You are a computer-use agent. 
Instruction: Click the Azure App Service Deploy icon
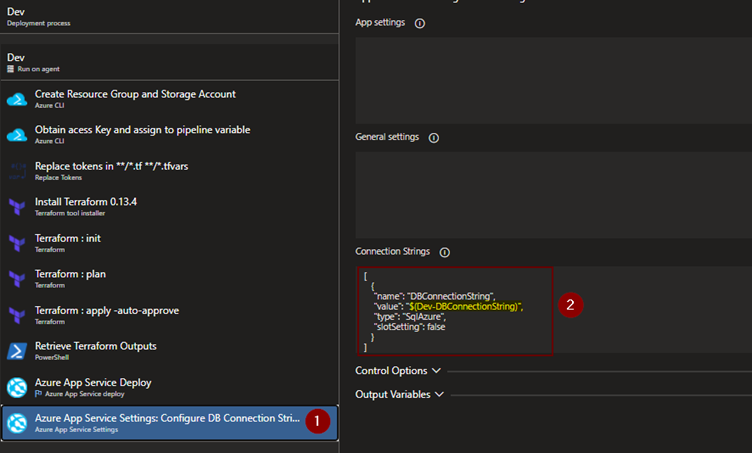pyautogui.click(x=17, y=387)
